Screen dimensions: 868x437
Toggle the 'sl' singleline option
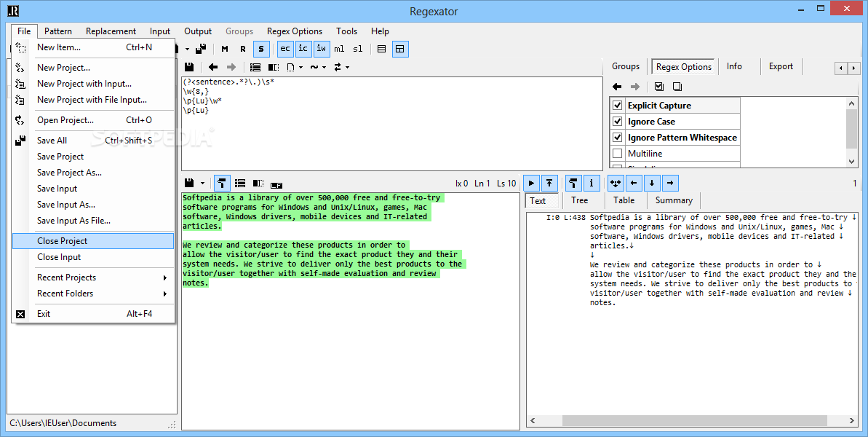(358, 49)
